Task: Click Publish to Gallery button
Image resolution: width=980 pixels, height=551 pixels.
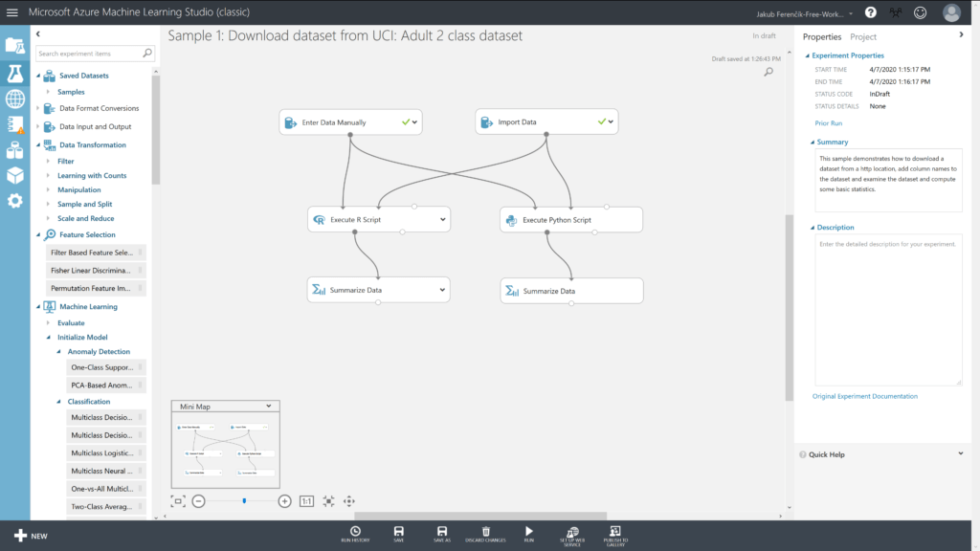Action: (615, 536)
